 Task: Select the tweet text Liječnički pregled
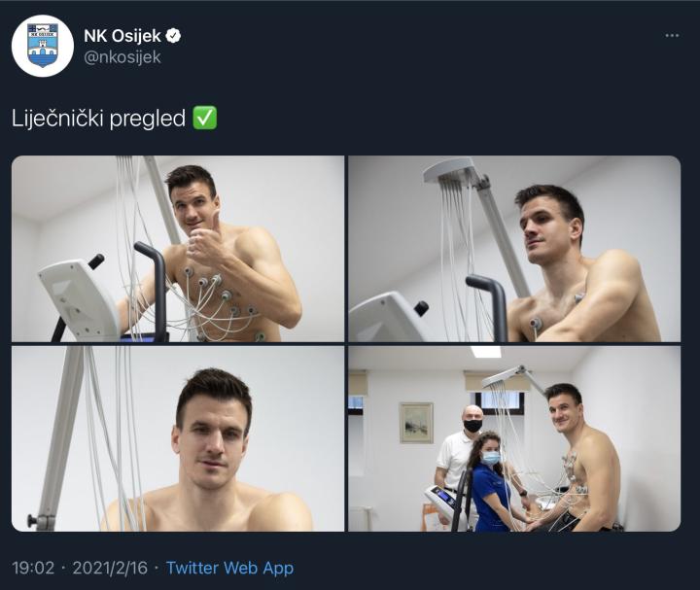tap(98, 119)
